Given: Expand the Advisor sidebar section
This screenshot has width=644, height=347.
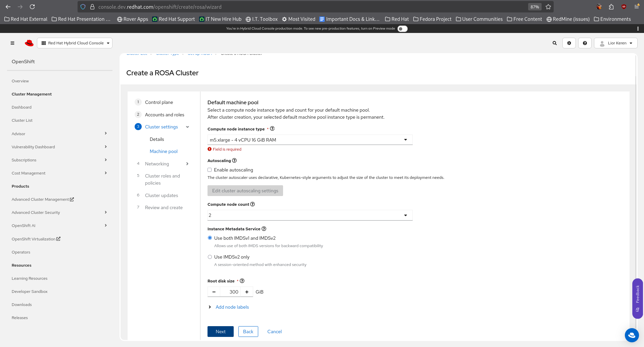Looking at the screenshot, I should pos(106,133).
